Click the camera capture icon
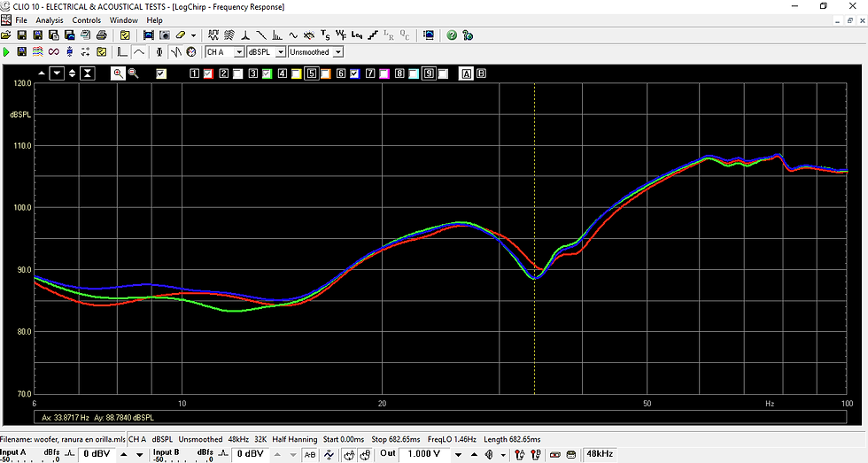The height and width of the screenshot is (463, 868). [165, 35]
